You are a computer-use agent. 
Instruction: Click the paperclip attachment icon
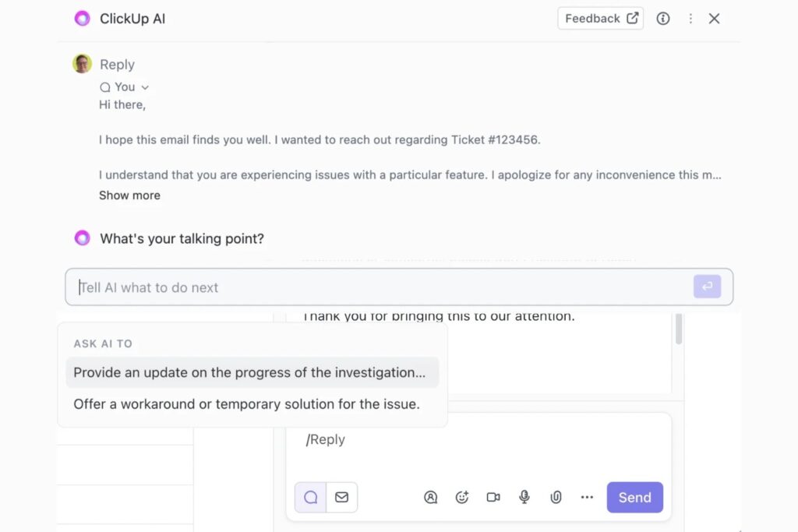[x=556, y=497]
